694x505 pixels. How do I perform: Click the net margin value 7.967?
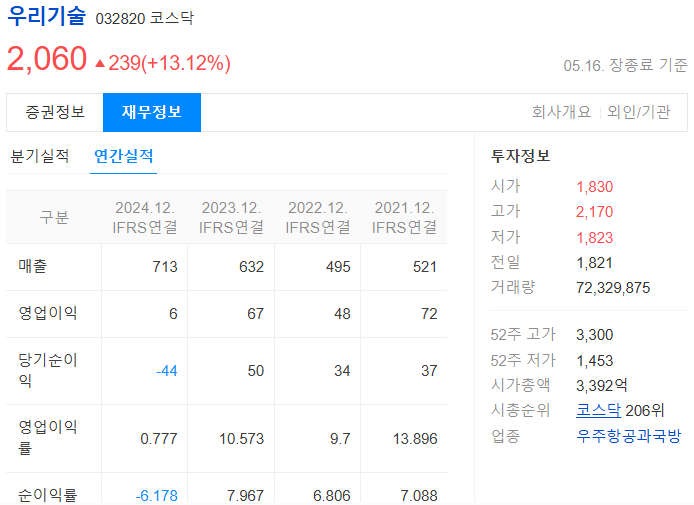point(246,496)
